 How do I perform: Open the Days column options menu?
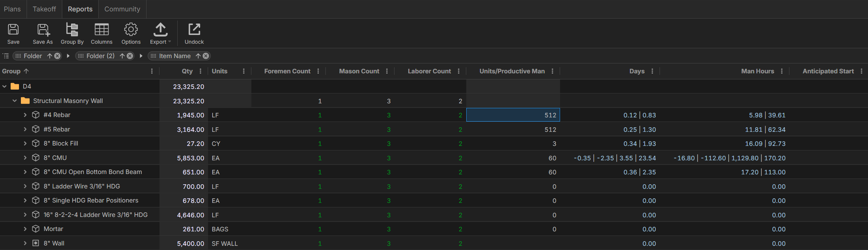[x=652, y=71]
